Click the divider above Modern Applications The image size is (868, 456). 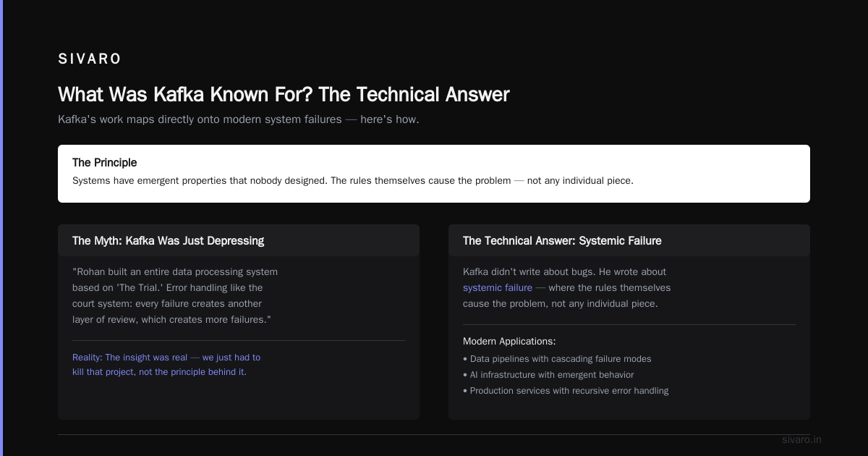[629, 324]
